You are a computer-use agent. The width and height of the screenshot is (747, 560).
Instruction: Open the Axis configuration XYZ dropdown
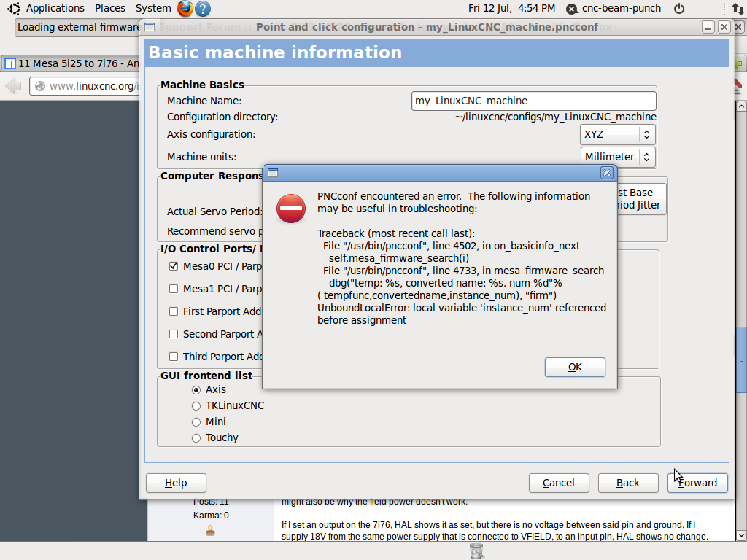[617, 134]
